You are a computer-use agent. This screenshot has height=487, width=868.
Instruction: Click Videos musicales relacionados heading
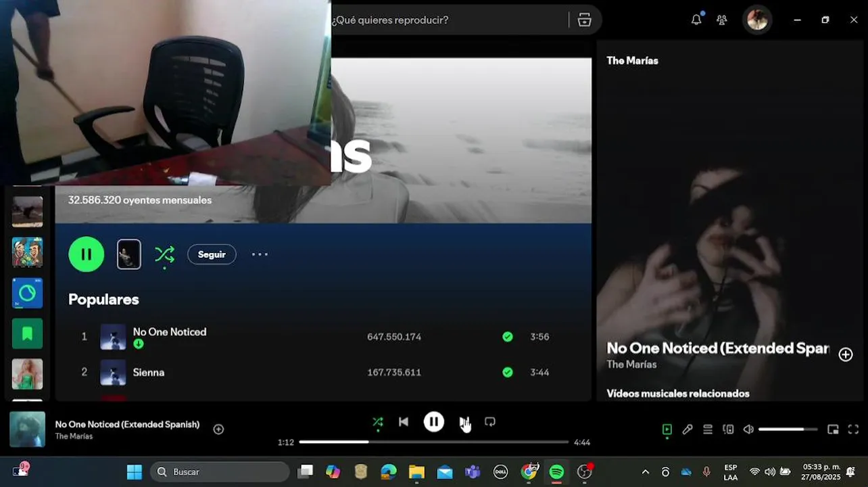[678, 393]
